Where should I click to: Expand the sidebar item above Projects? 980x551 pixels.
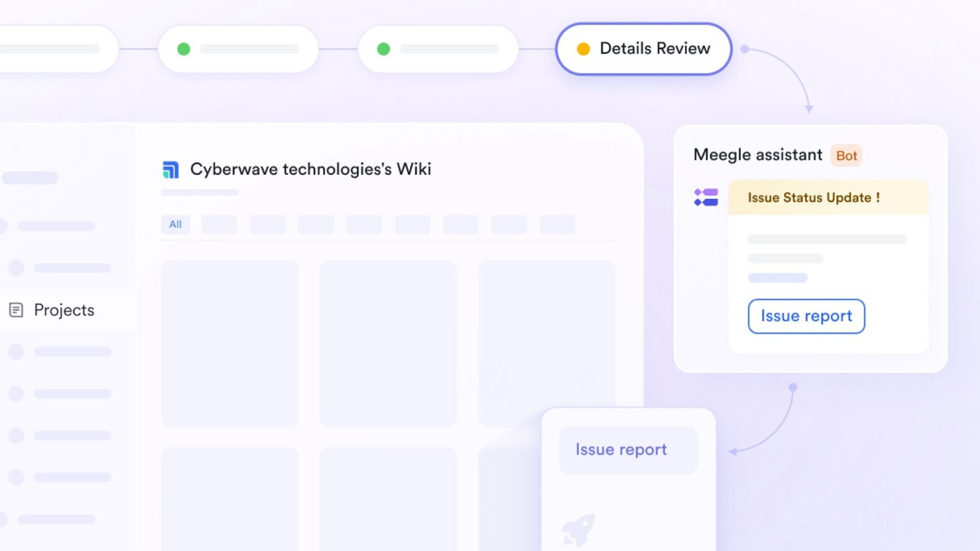coord(61,268)
